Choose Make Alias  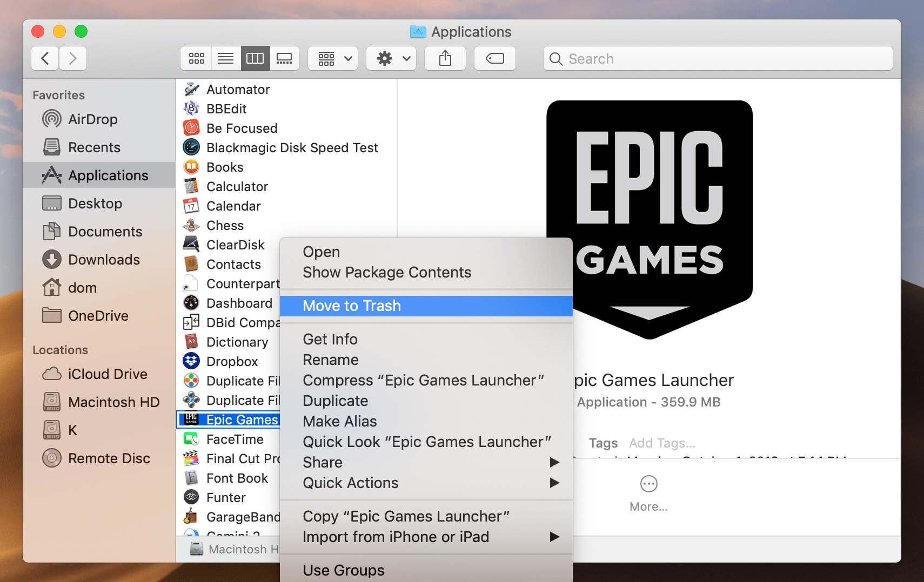tap(426, 422)
